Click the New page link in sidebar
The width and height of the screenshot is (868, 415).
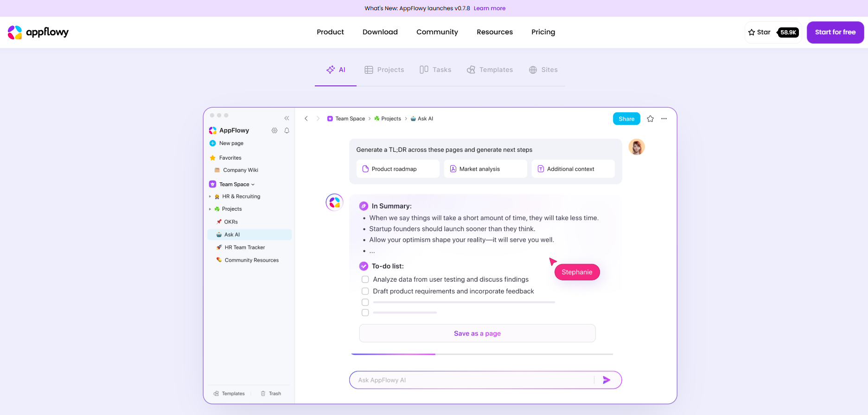pos(231,143)
